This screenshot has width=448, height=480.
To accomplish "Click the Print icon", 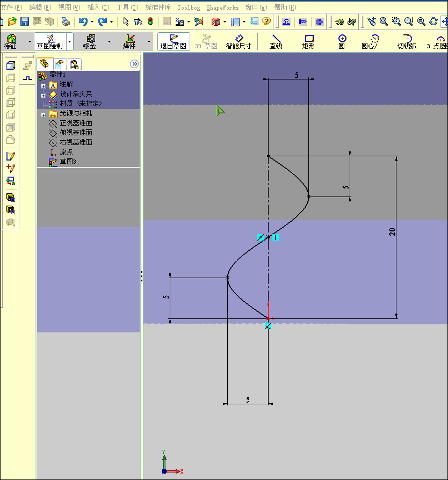I will point(66,21).
